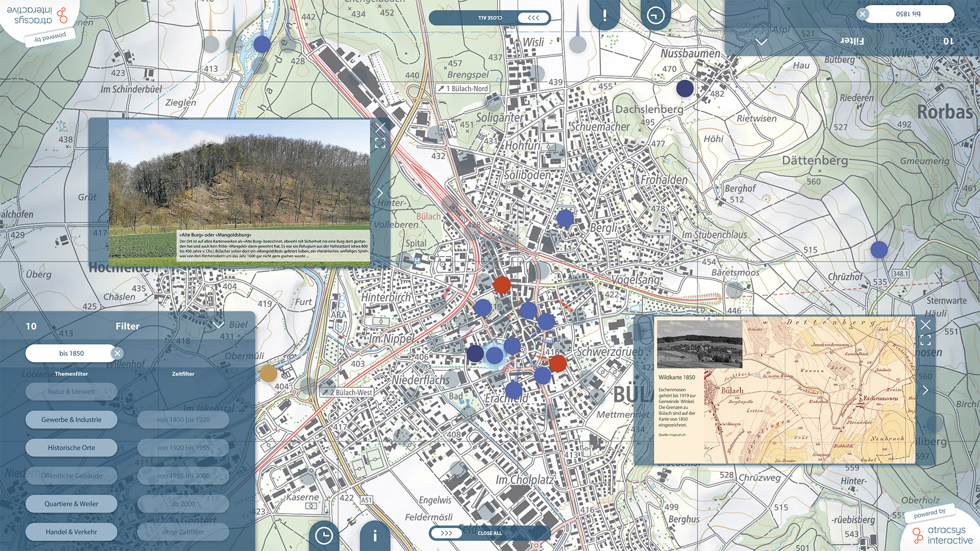Collapse the top-right mirrored Filter panel chevron

pyautogui.click(x=762, y=41)
